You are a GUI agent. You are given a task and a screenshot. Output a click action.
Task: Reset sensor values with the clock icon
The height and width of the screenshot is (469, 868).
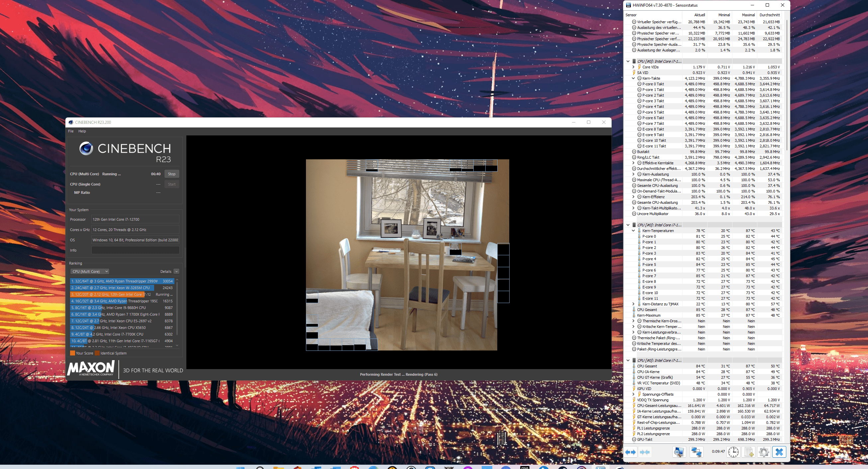tap(733, 452)
